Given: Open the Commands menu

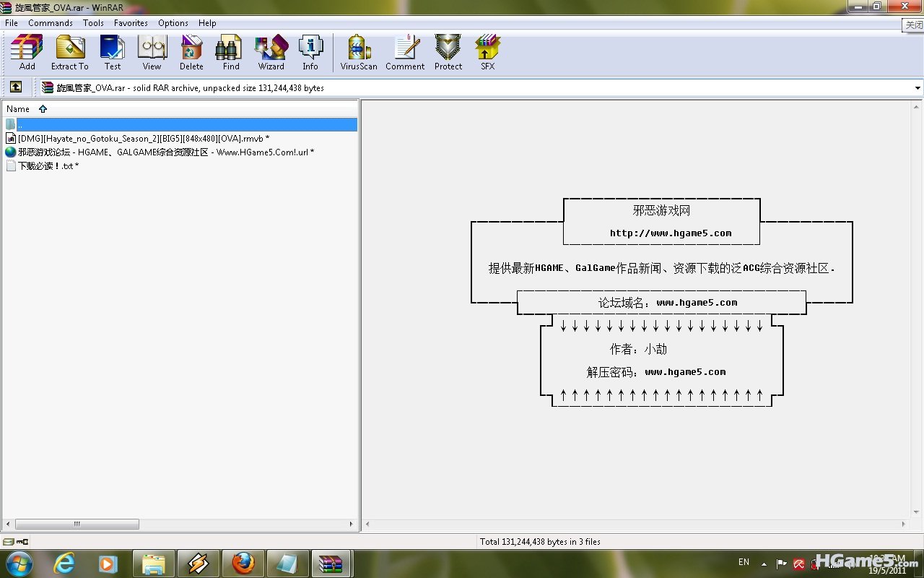Looking at the screenshot, I should [x=51, y=23].
